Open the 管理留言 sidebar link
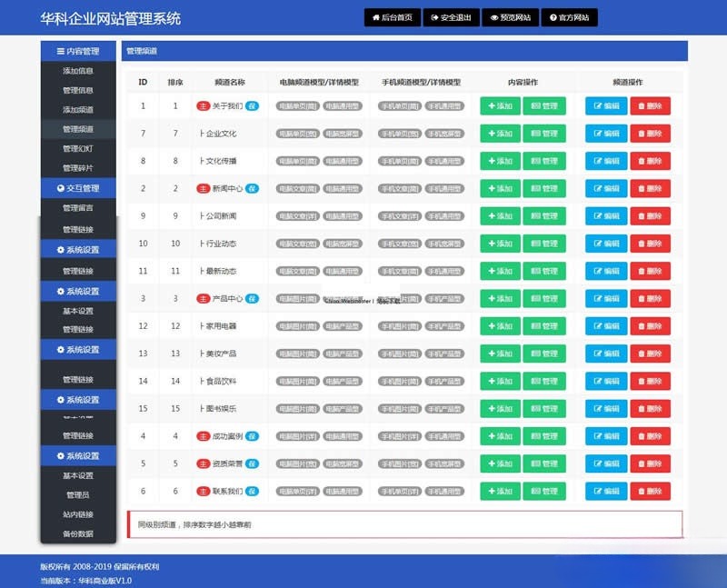Screen dimensions: 727x588 point(78,208)
